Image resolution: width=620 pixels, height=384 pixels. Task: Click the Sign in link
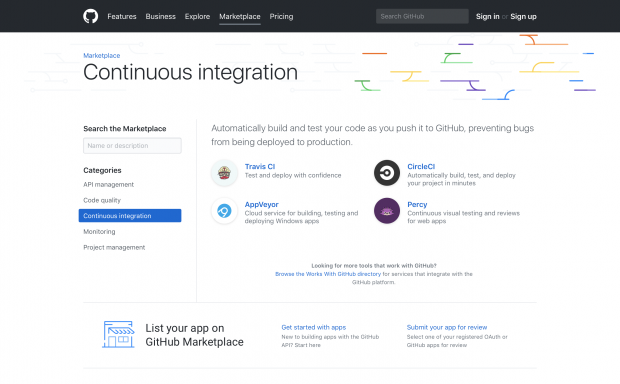click(x=488, y=16)
